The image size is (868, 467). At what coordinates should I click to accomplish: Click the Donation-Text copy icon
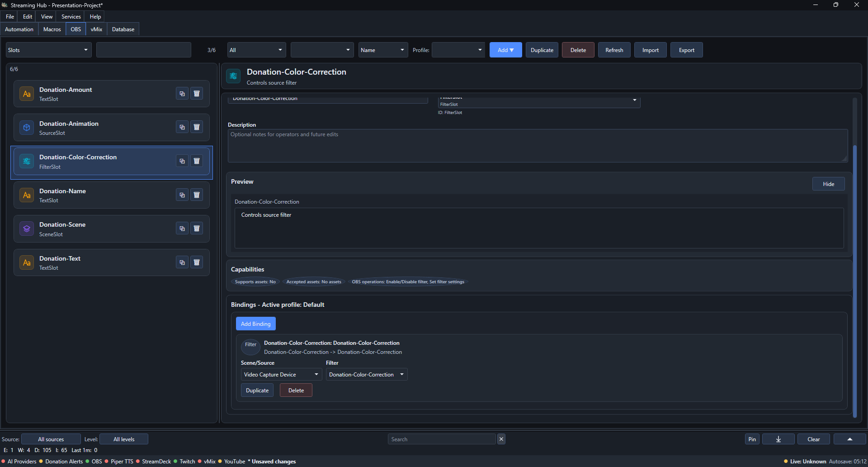pyautogui.click(x=182, y=262)
